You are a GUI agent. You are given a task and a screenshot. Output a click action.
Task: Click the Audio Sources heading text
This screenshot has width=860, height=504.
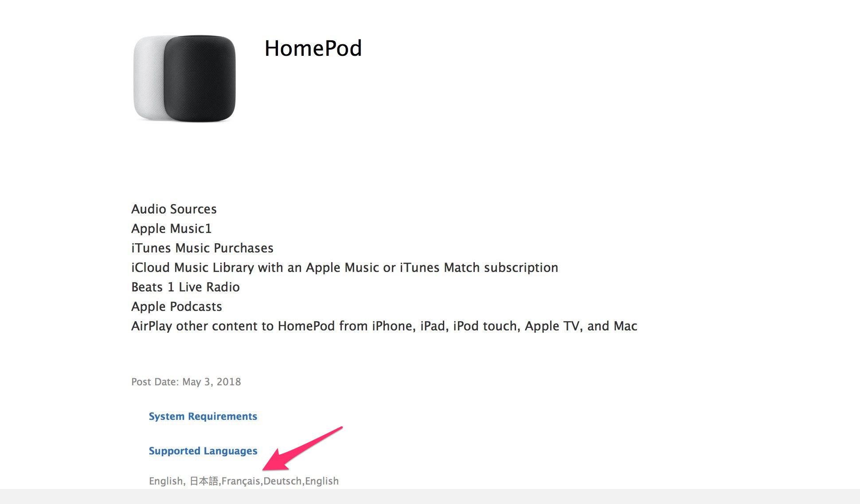[x=174, y=209]
